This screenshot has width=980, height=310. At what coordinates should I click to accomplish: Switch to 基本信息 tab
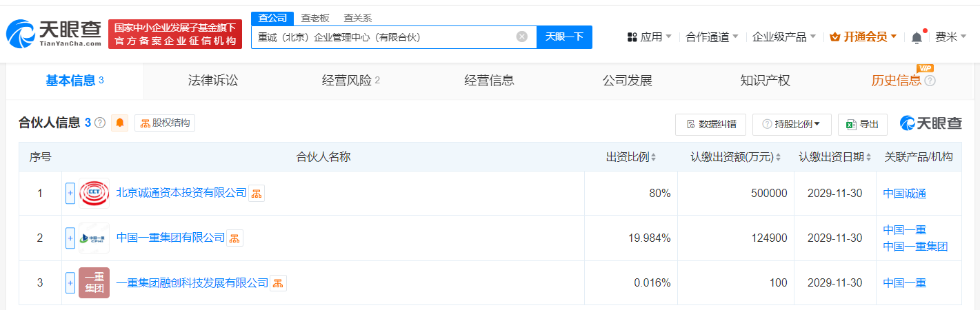(x=74, y=81)
